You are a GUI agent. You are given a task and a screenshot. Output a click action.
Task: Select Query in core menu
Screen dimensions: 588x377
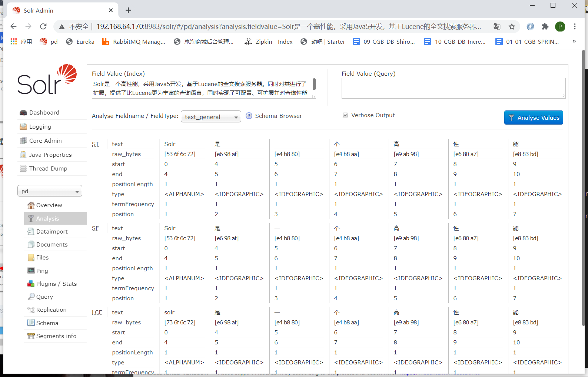(x=55, y=297)
